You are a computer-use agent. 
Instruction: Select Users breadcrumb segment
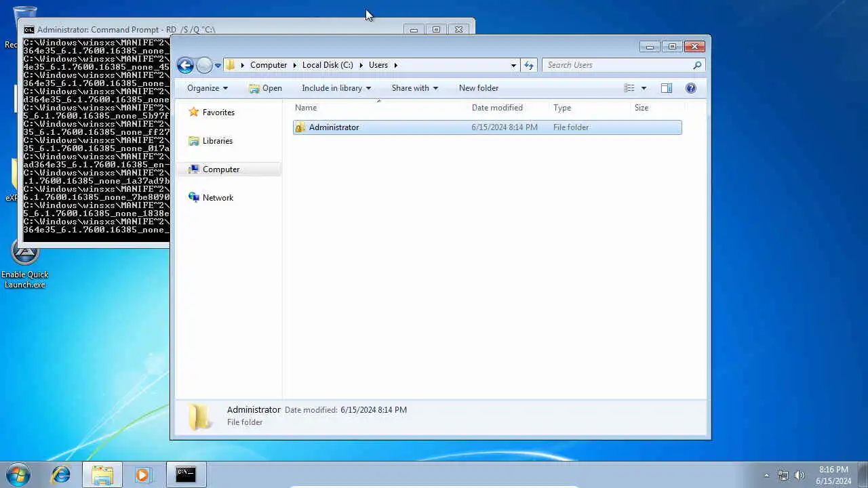click(x=378, y=65)
